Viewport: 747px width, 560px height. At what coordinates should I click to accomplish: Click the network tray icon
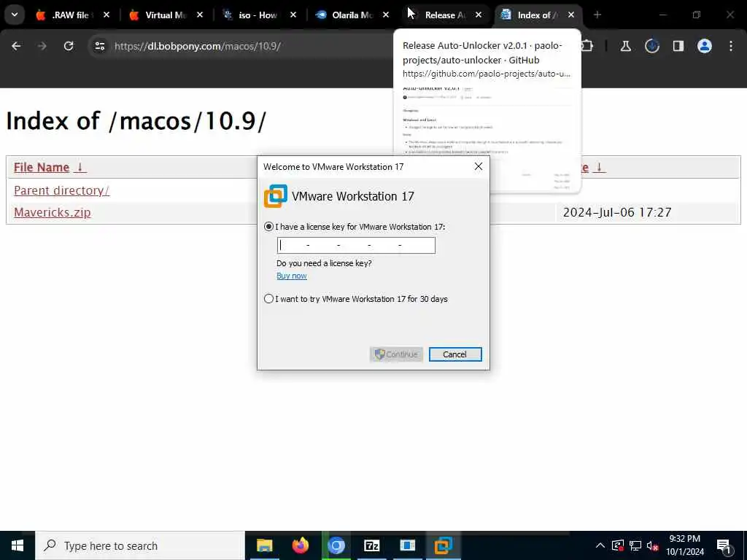pyautogui.click(x=635, y=545)
